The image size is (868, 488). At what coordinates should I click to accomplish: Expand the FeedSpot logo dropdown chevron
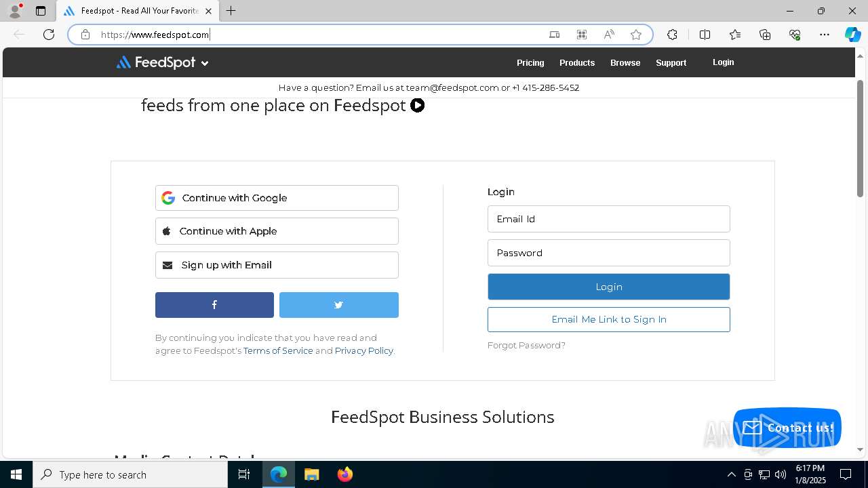tap(205, 63)
